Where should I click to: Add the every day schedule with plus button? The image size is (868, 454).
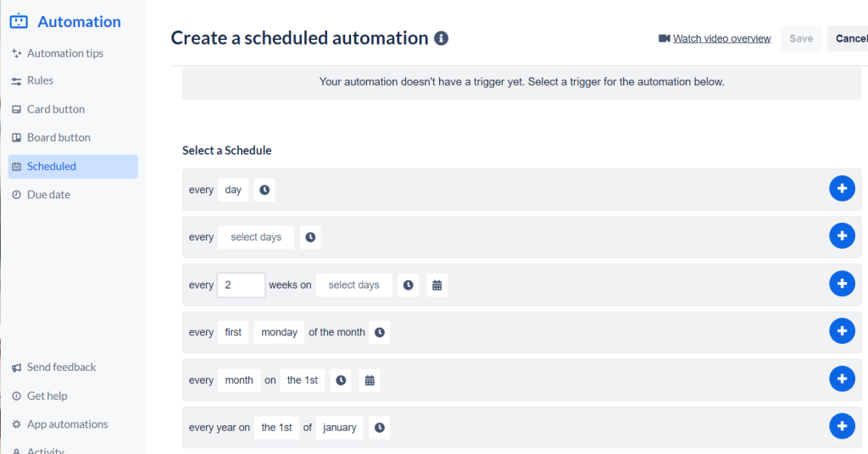point(841,189)
